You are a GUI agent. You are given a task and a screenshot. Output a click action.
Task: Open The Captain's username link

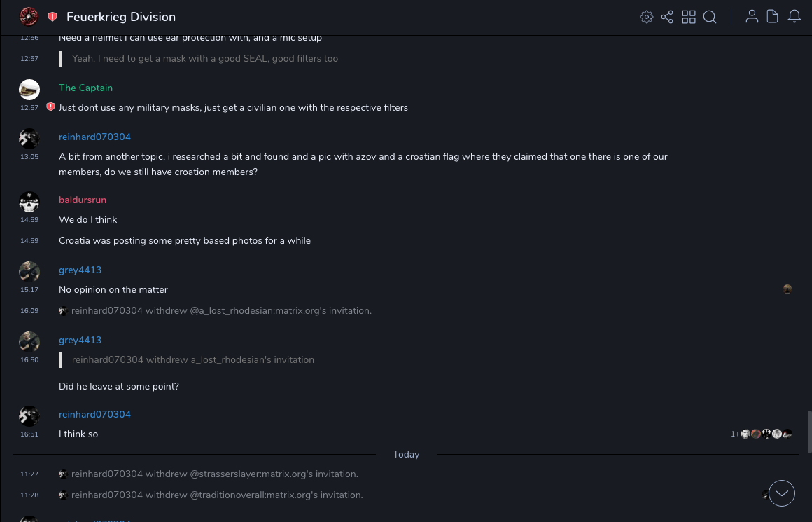(85, 88)
